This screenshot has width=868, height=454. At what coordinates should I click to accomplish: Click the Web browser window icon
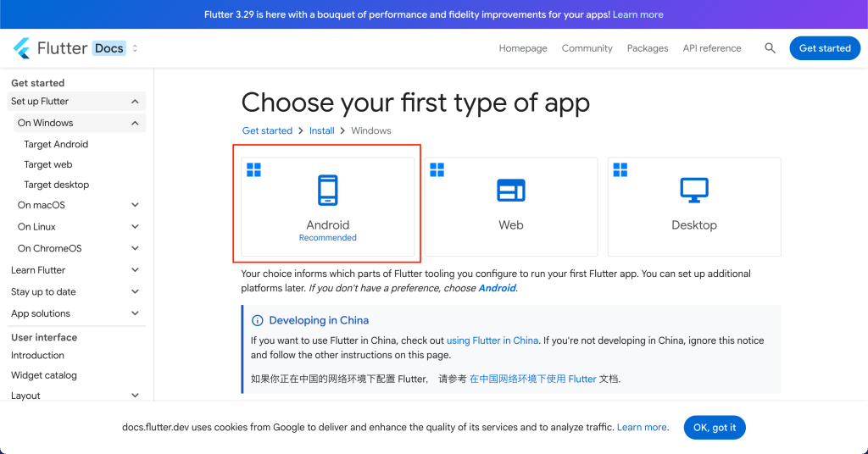(x=510, y=191)
